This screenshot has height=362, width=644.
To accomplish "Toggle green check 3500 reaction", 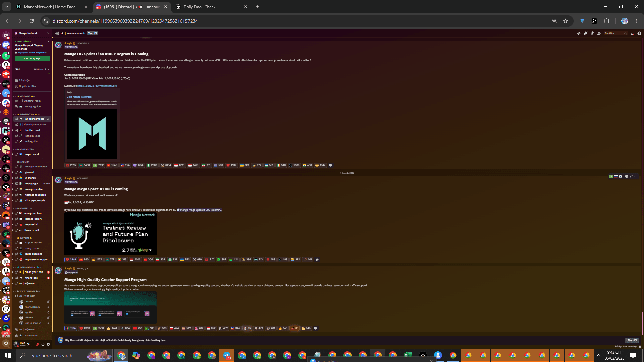I will coord(98,328).
